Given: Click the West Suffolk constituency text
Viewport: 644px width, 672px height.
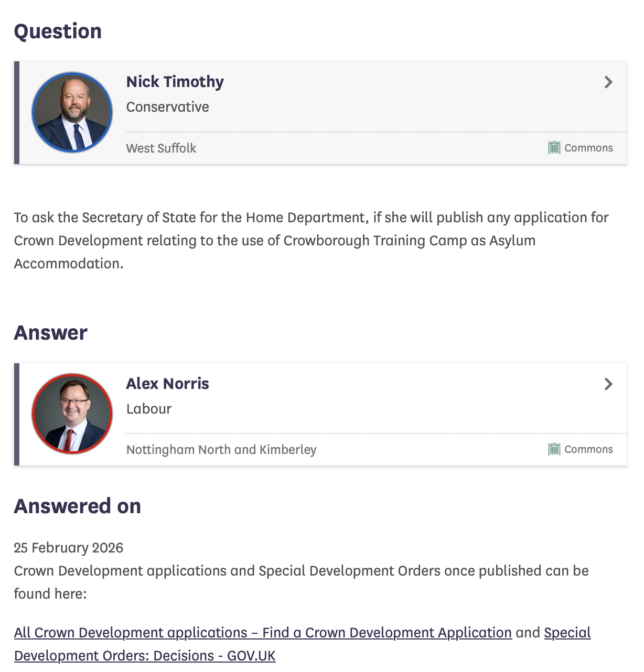Looking at the screenshot, I should pos(161,148).
